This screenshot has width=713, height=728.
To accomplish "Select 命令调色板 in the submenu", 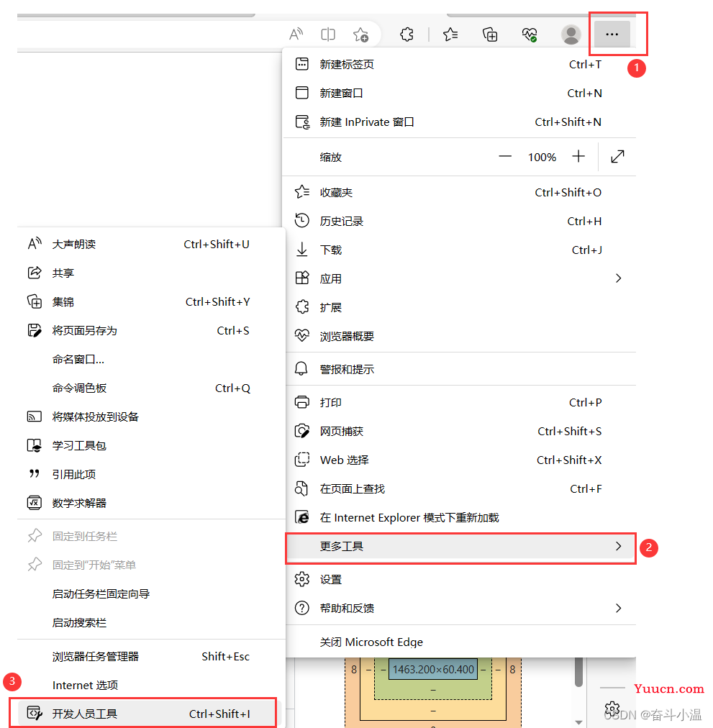I will (x=150, y=388).
